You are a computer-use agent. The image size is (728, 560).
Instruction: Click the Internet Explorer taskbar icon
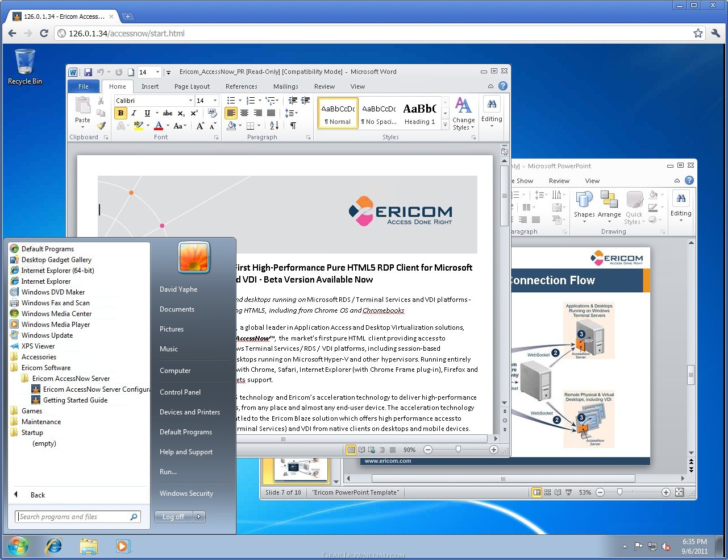pyautogui.click(x=54, y=547)
